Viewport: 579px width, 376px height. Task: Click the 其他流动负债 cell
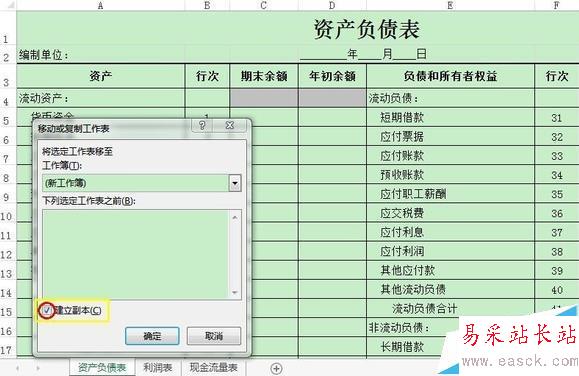pyautogui.click(x=450, y=289)
